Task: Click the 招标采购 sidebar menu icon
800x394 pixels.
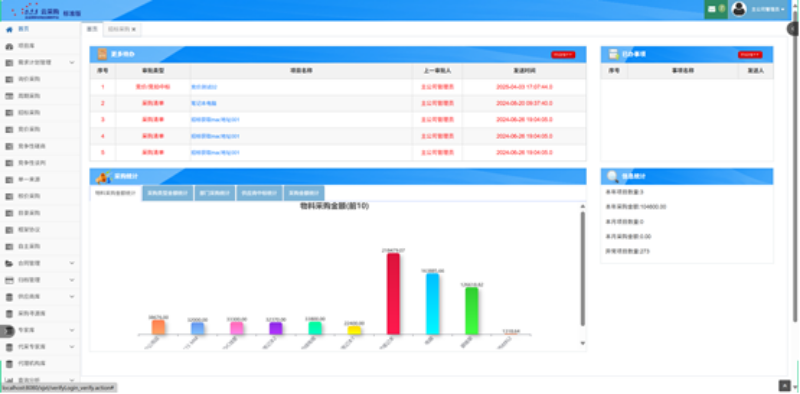Action: (9, 113)
